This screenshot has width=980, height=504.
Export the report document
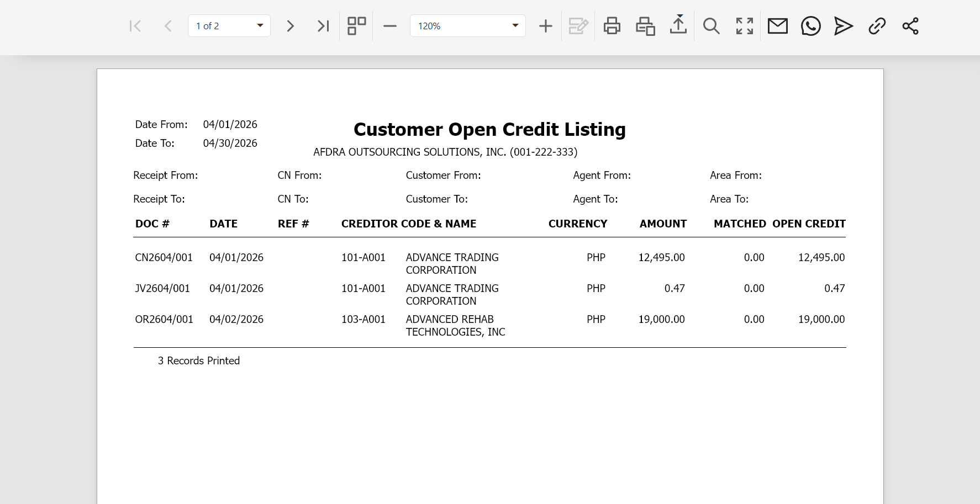pyautogui.click(x=678, y=25)
